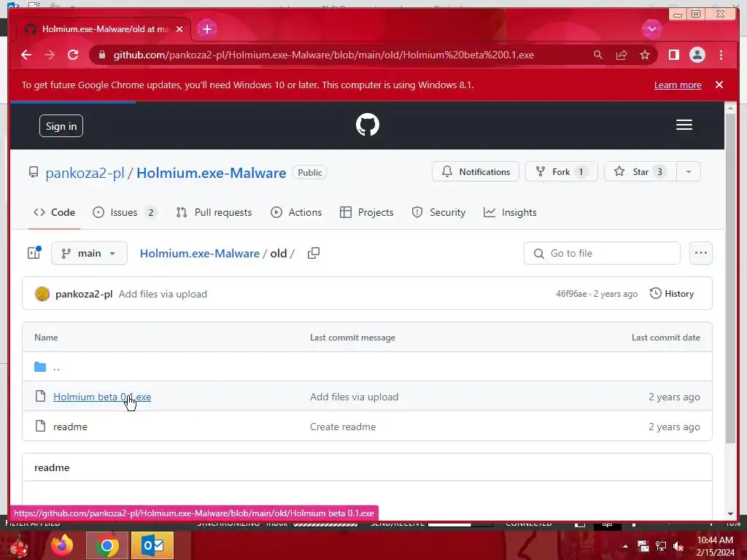Image resolution: width=747 pixels, height=560 pixels.
Task: Click the Learn more link
Action: tap(678, 85)
